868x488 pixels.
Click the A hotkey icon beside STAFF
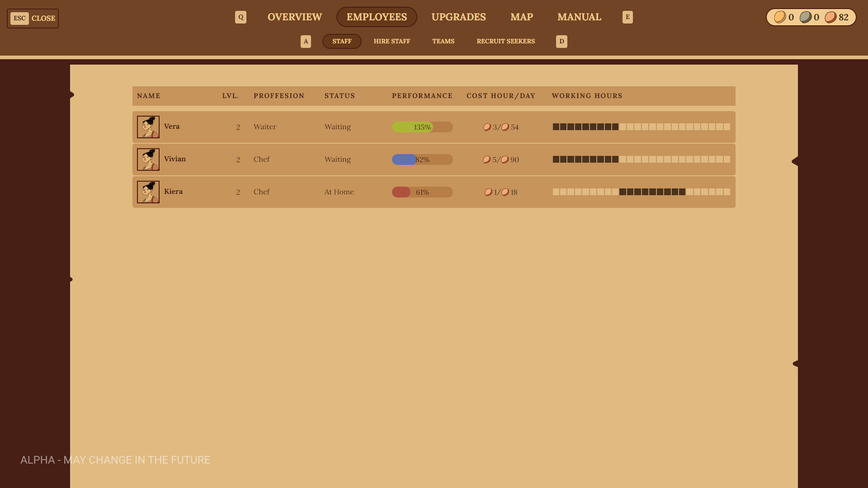(306, 41)
